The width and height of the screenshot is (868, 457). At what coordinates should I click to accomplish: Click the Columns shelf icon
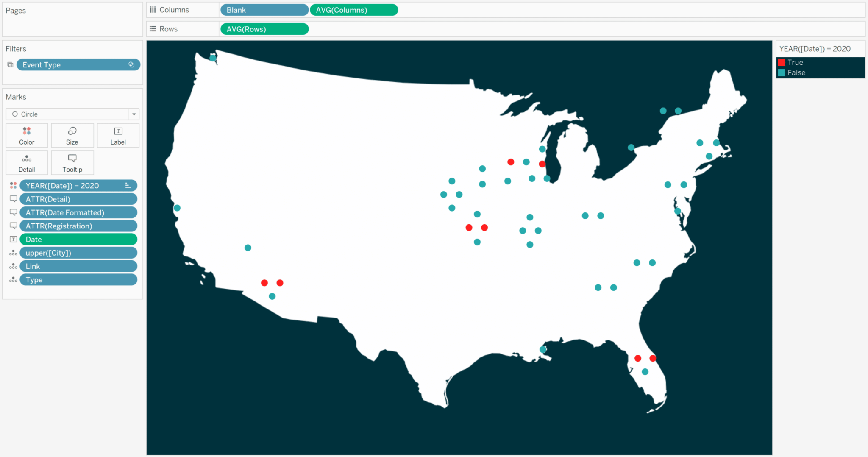pos(153,9)
